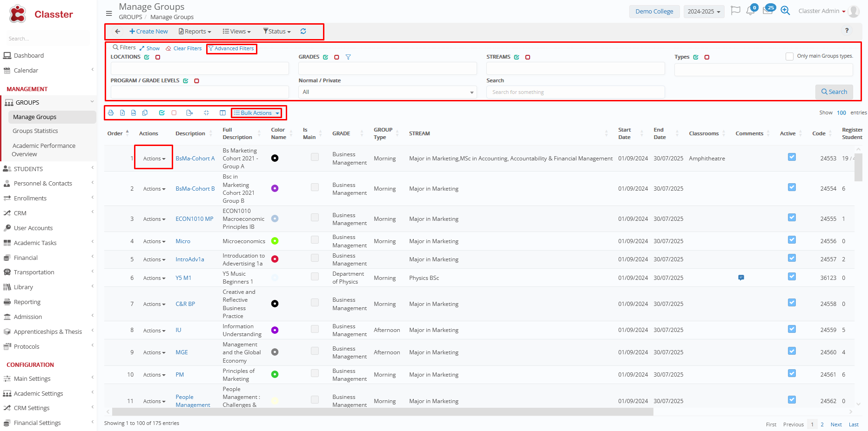The height and width of the screenshot is (431, 868).
Task: Toggle the Is Main checkbox for BsMa-Cohort A
Action: pyautogui.click(x=315, y=157)
